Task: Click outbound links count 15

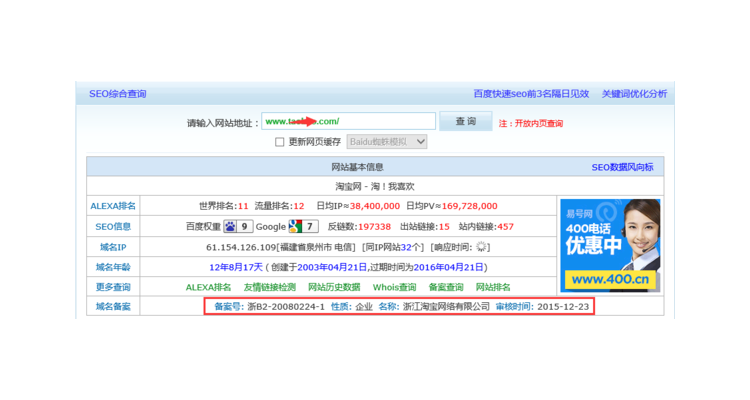Action: click(x=444, y=226)
